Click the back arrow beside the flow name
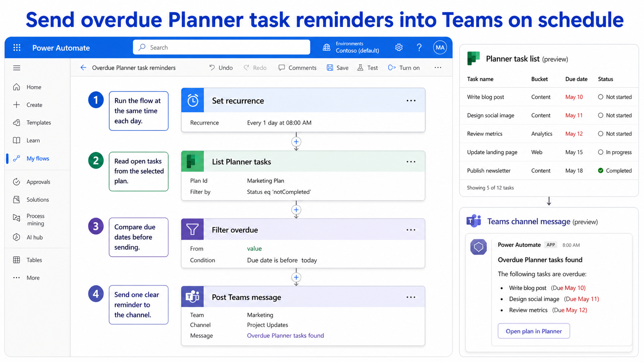The height and width of the screenshot is (362, 644). pos(83,68)
